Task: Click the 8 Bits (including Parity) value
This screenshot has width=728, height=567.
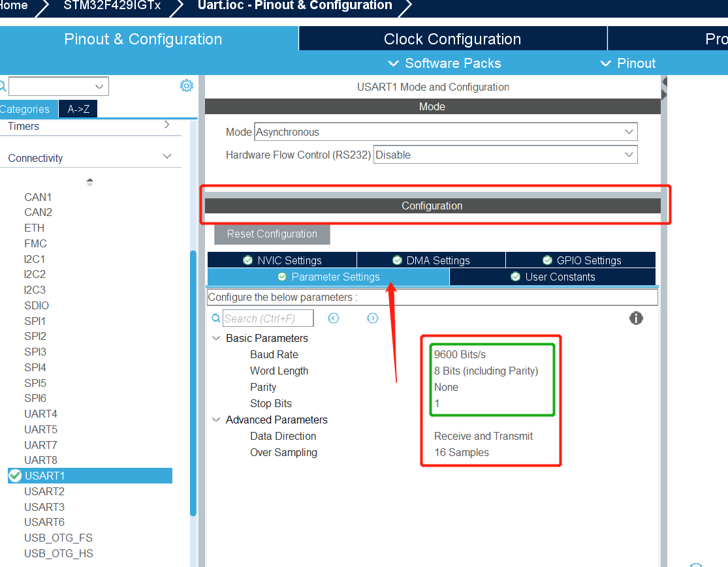Action: pos(486,371)
